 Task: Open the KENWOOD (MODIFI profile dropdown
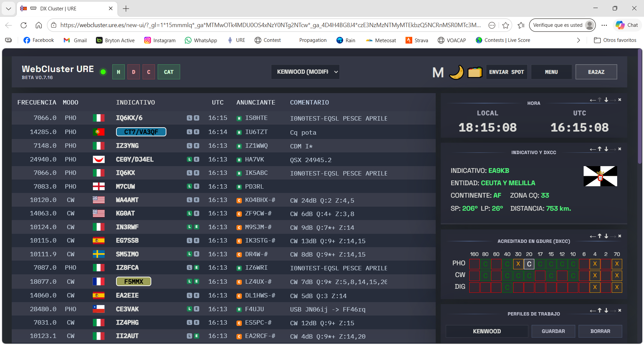click(305, 72)
